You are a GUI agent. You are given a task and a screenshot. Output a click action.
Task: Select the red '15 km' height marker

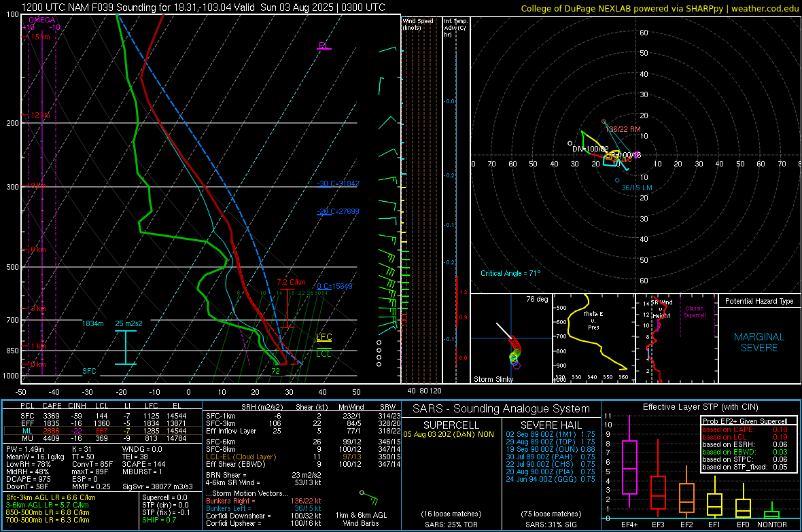pyautogui.click(x=41, y=37)
